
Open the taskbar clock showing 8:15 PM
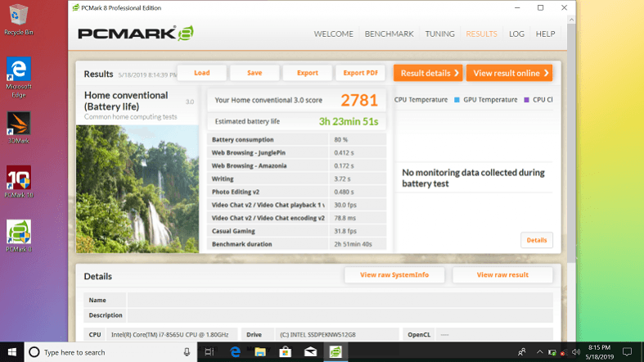coord(599,352)
